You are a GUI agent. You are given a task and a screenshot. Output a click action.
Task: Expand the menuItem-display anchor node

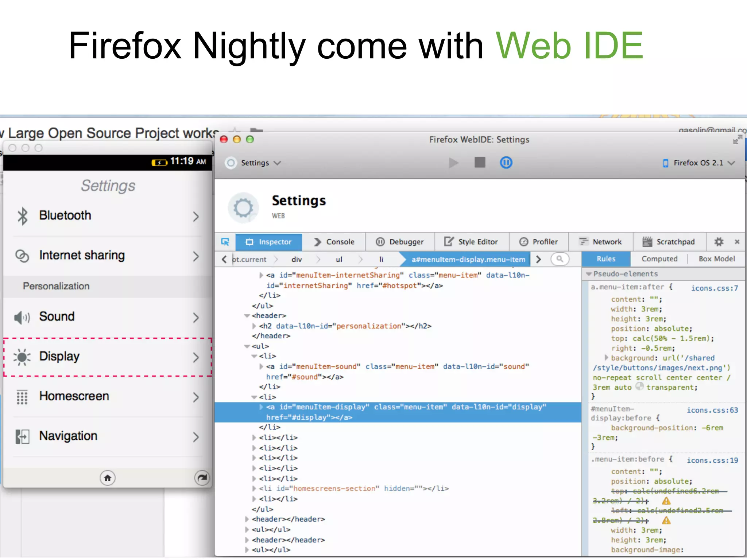[x=261, y=407]
